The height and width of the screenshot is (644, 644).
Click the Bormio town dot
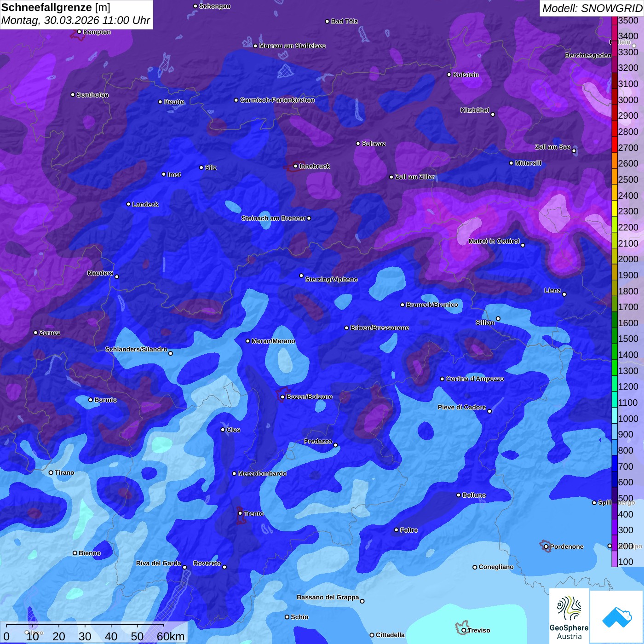tap(91, 400)
